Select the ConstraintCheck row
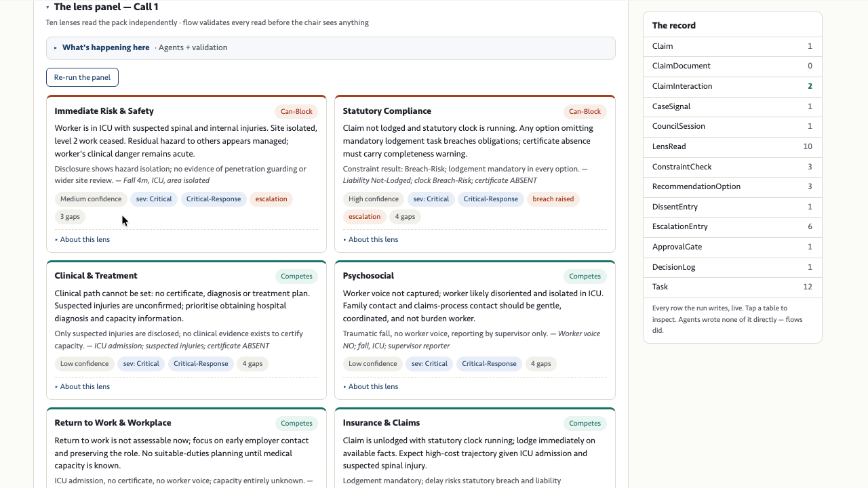Screen dimensions: 868x488 tap(732, 167)
